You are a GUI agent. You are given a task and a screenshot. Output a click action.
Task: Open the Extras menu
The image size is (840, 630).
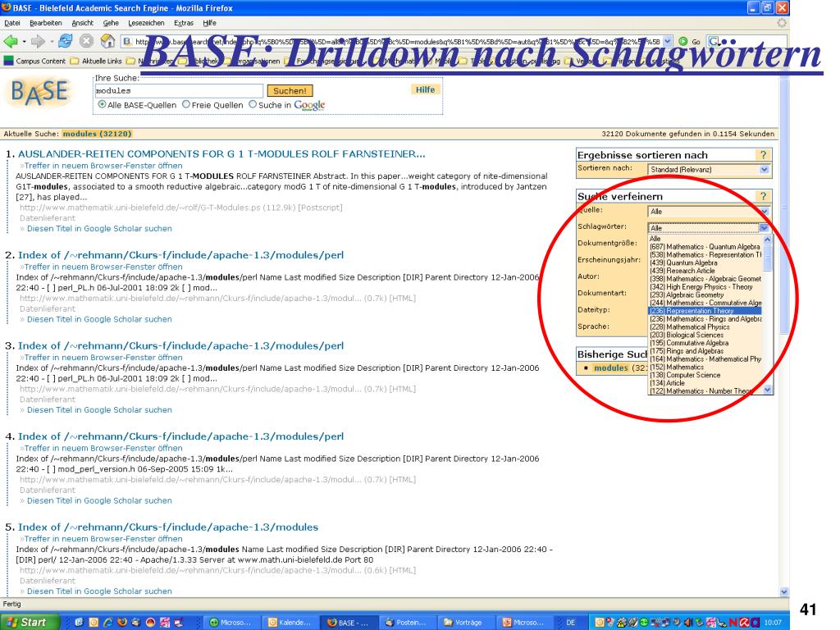(x=184, y=23)
